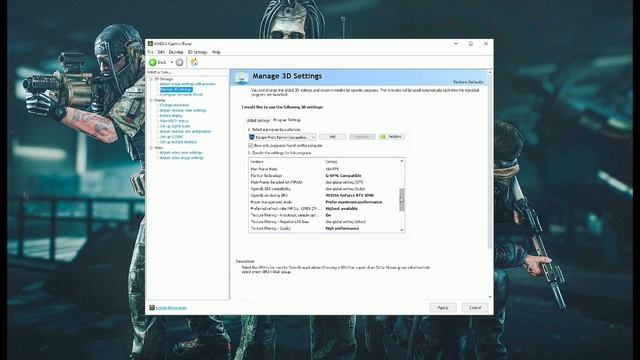Open the Prefer maximum performance value
Viewport: 640px width, 360px height.
click(354, 202)
